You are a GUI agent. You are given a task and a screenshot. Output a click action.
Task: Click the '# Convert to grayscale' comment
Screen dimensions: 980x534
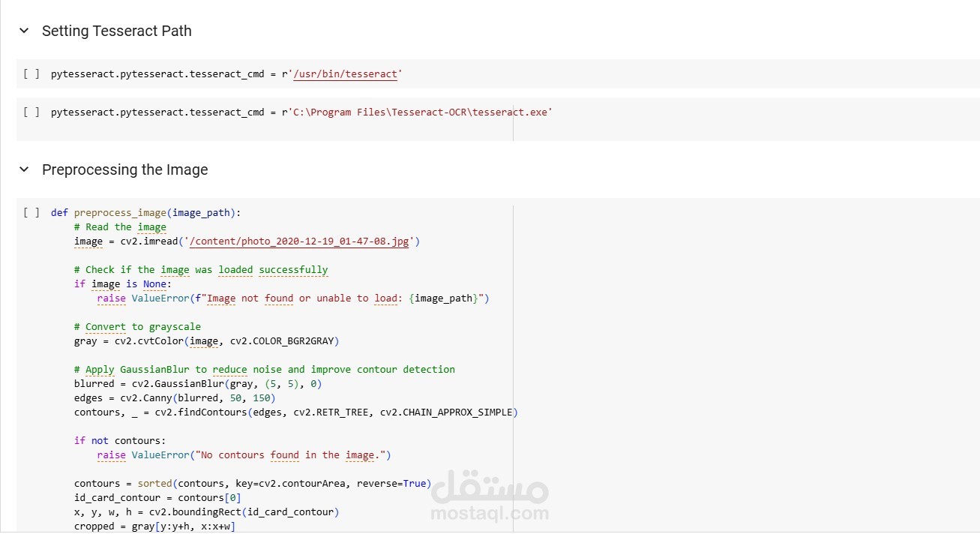137,326
